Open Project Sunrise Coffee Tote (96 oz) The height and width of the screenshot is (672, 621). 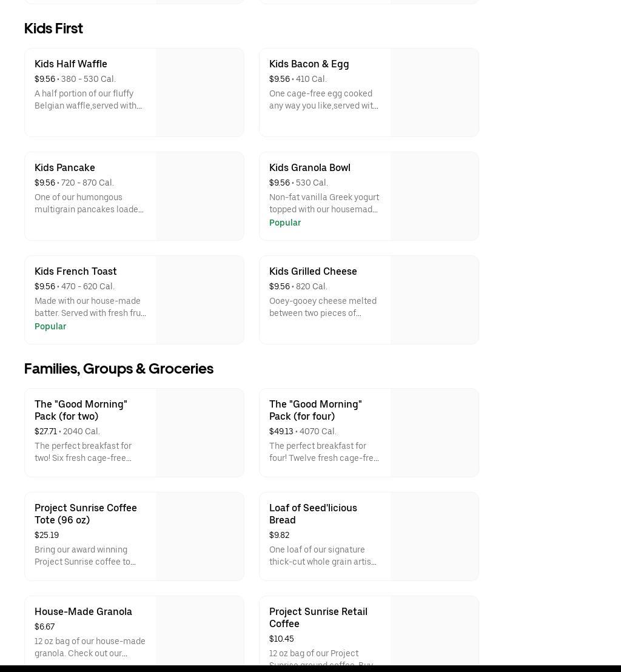pos(86,514)
